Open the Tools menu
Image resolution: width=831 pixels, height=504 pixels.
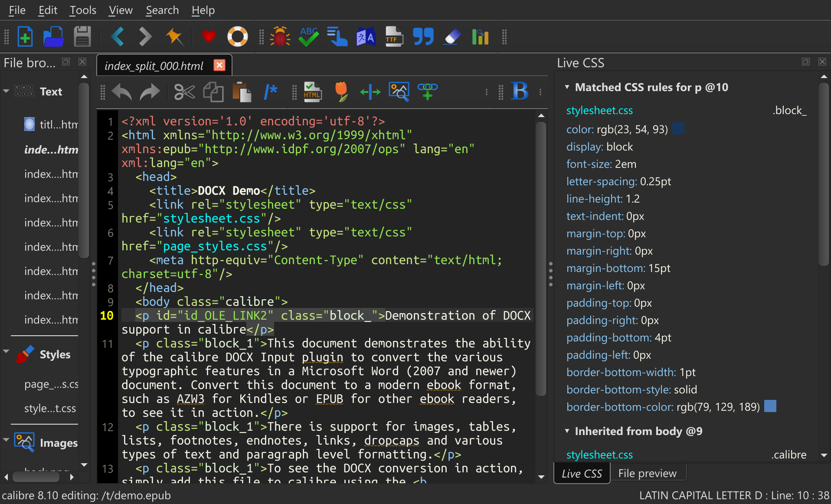(83, 10)
